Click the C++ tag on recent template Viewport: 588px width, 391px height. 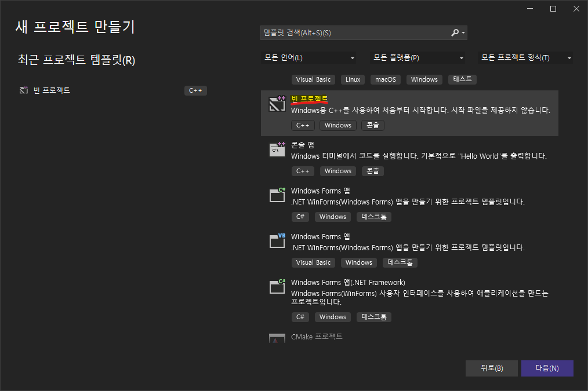pyautogui.click(x=195, y=90)
